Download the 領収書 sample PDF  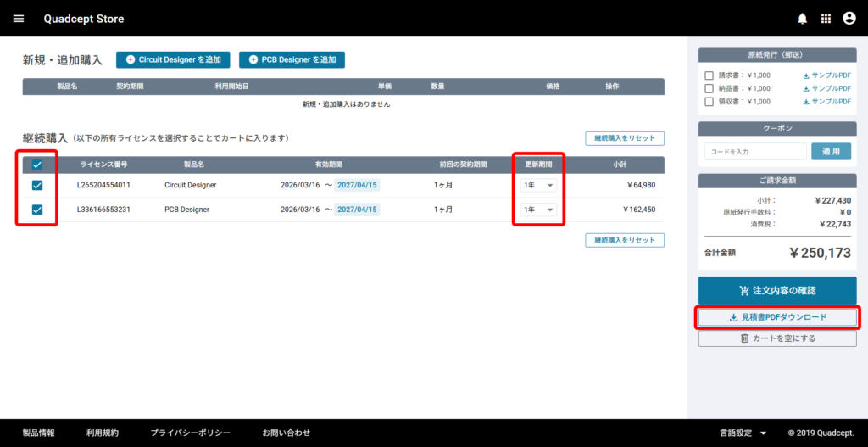pos(826,102)
